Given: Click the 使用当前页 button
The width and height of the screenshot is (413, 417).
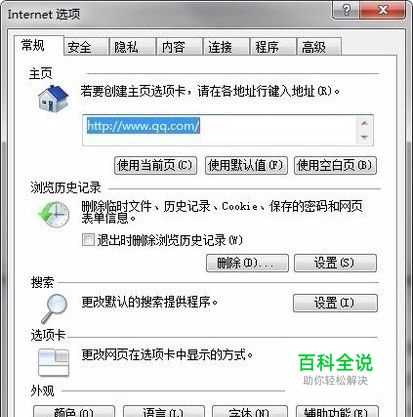Looking at the screenshot, I should pos(155,165).
